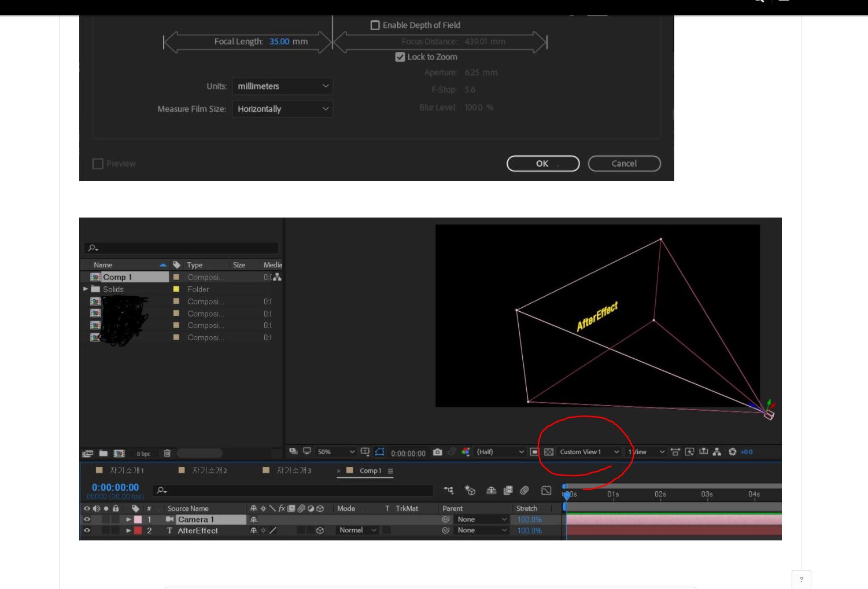Toggle 3D Layer switch on AfterEffect layer
Screen dimensions: 868x589
320,531
